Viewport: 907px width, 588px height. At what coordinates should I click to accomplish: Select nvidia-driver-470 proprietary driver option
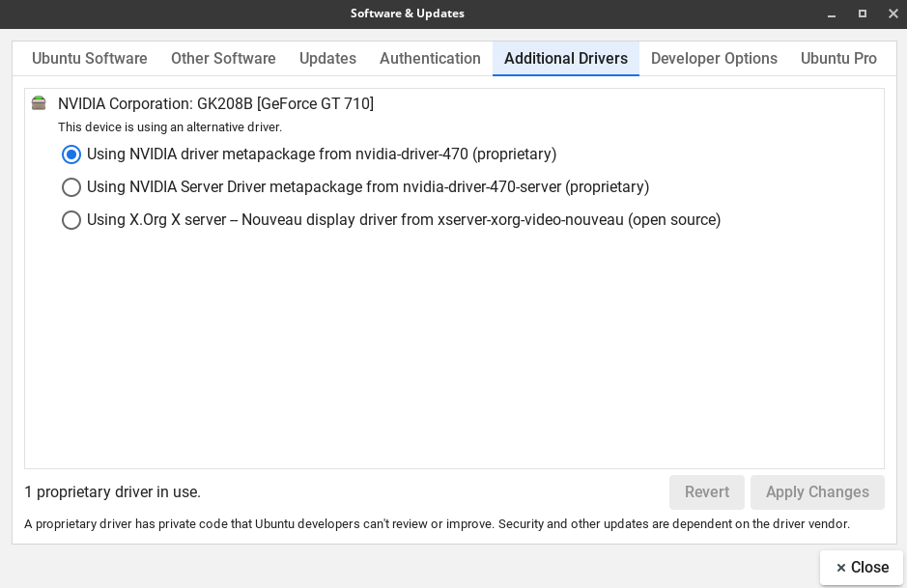[309, 154]
